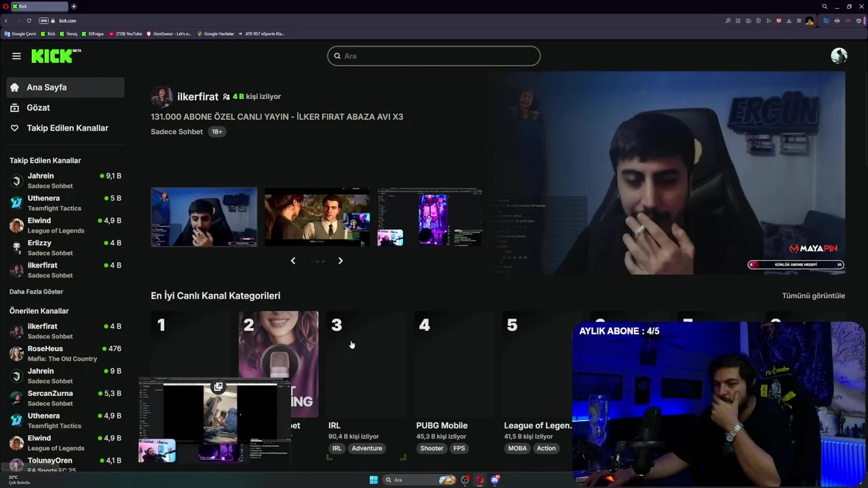Viewport: 868px width, 488px height.
Task: Click in the Ara search field
Action: pos(434,56)
